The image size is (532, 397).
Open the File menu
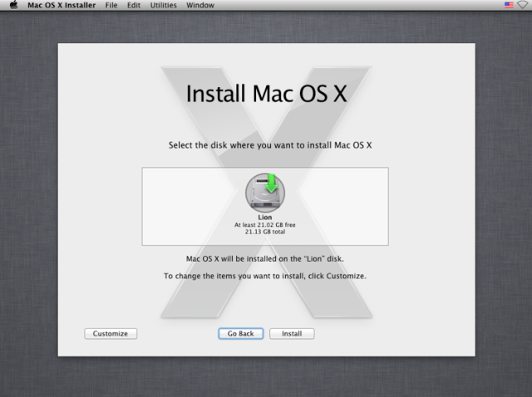(x=111, y=6)
